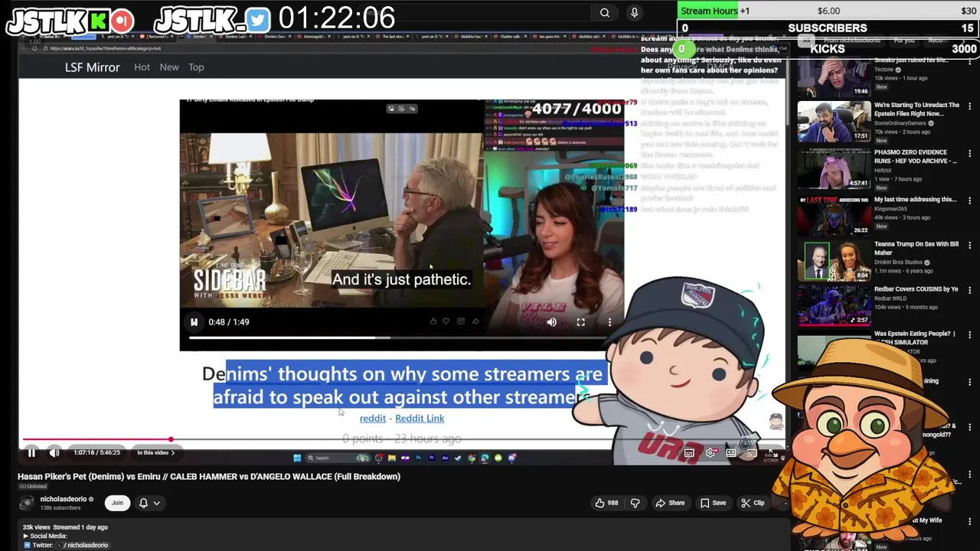This screenshot has width=980, height=551.
Task: Click the share arrow in embedded clip
Action: coord(475,321)
